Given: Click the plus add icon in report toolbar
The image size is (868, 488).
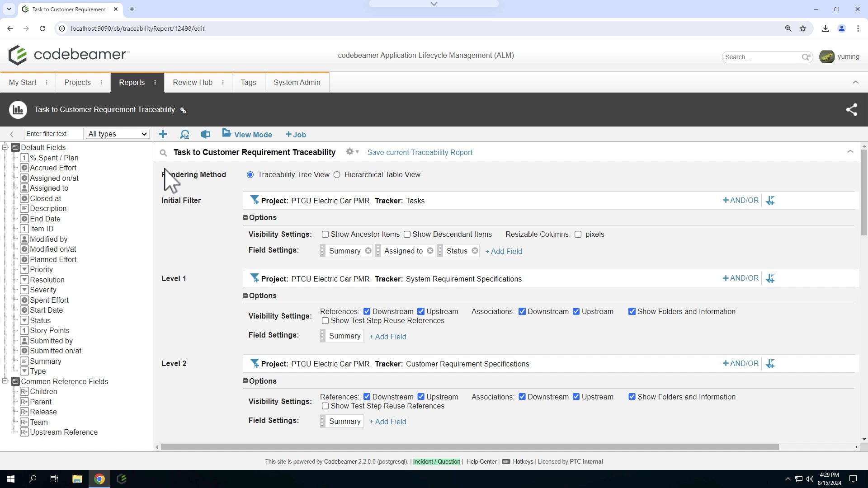Looking at the screenshot, I should (x=163, y=134).
